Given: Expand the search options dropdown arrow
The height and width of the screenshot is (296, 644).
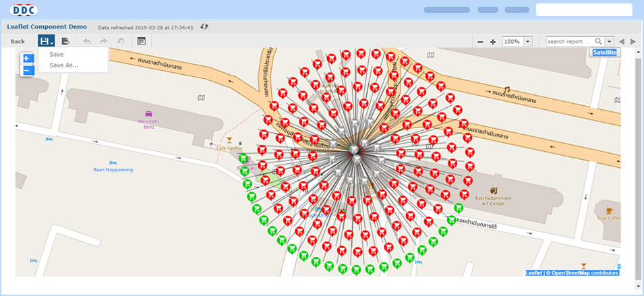Looking at the screenshot, I should pyautogui.click(x=609, y=41).
